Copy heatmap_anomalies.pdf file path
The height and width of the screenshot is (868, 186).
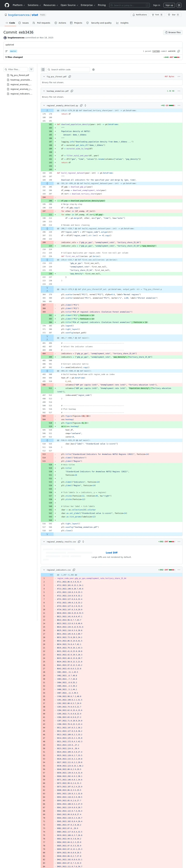tap(72, 91)
